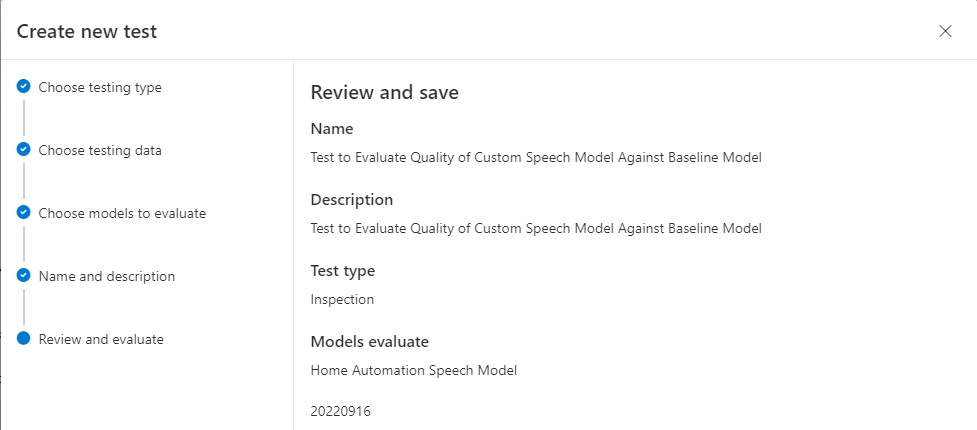Select the Review and evaluate step label
The height and width of the screenshot is (430, 977).
pyautogui.click(x=101, y=339)
